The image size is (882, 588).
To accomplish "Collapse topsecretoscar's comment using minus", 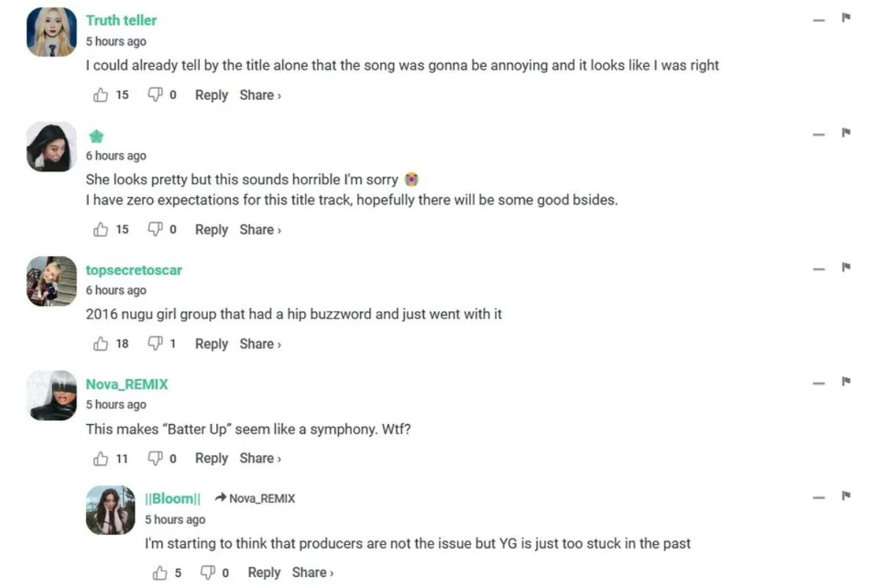I will pyautogui.click(x=819, y=269).
